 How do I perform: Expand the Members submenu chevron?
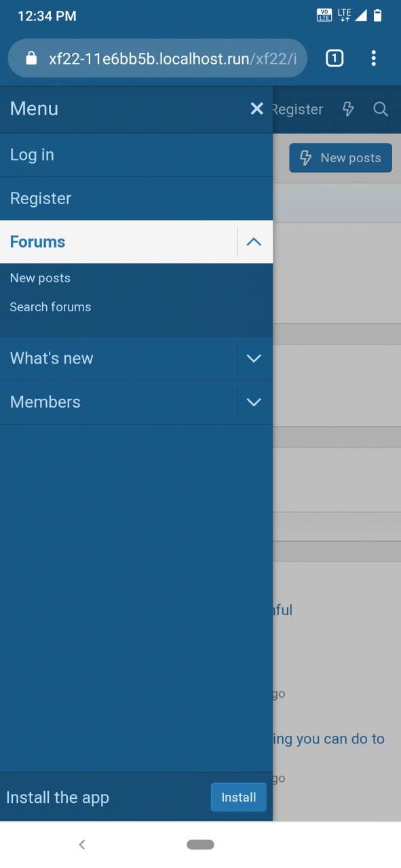pyautogui.click(x=254, y=402)
